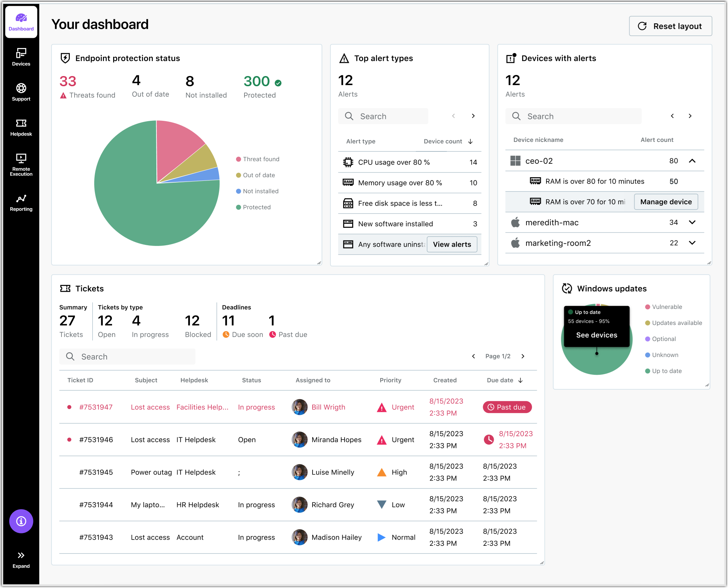The width and height of the screenshot is (728, 588).
Task: Click the Low priority triangle icon
Action: [382, 505]
